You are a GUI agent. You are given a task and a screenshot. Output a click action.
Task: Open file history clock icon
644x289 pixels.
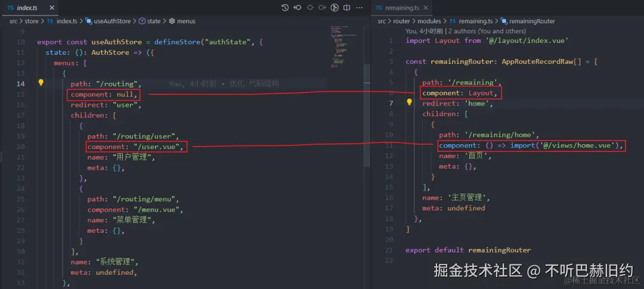(285, 8)
